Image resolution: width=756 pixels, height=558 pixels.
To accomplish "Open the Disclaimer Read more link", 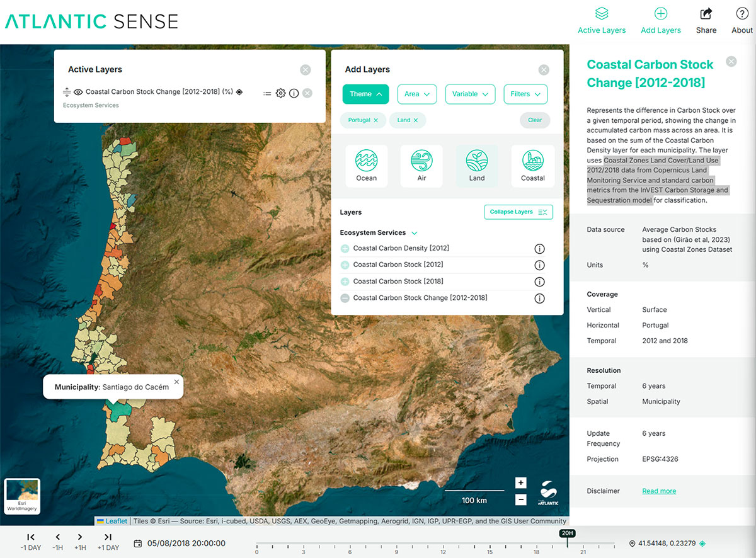I will (x=659, y=491).
